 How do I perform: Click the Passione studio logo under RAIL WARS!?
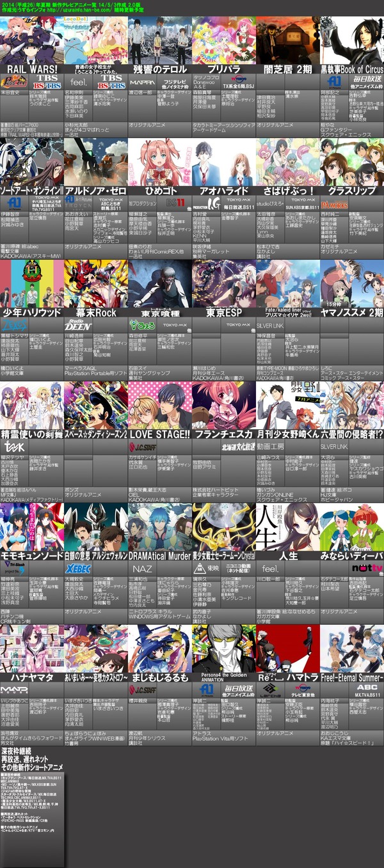[x=14, y=82]
